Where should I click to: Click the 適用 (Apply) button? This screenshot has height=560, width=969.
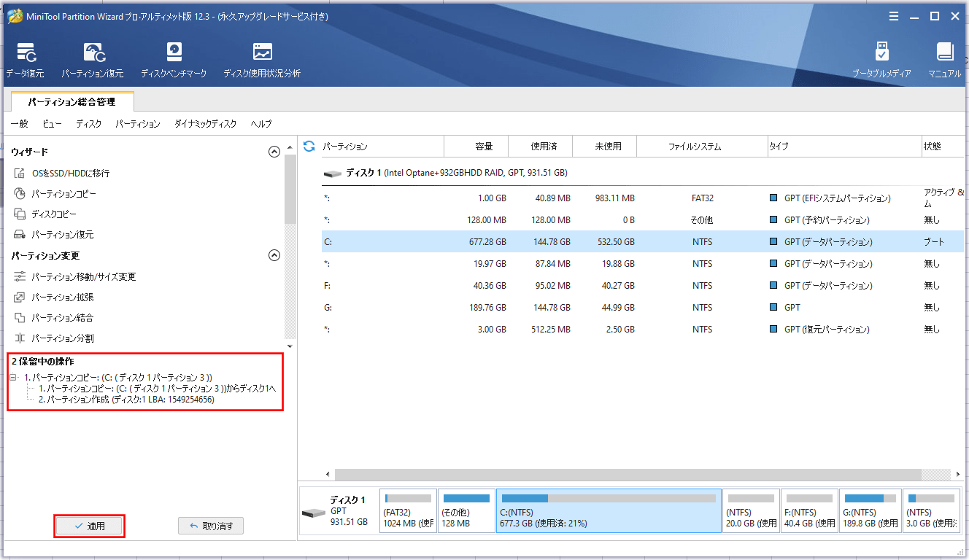(90, 526)
